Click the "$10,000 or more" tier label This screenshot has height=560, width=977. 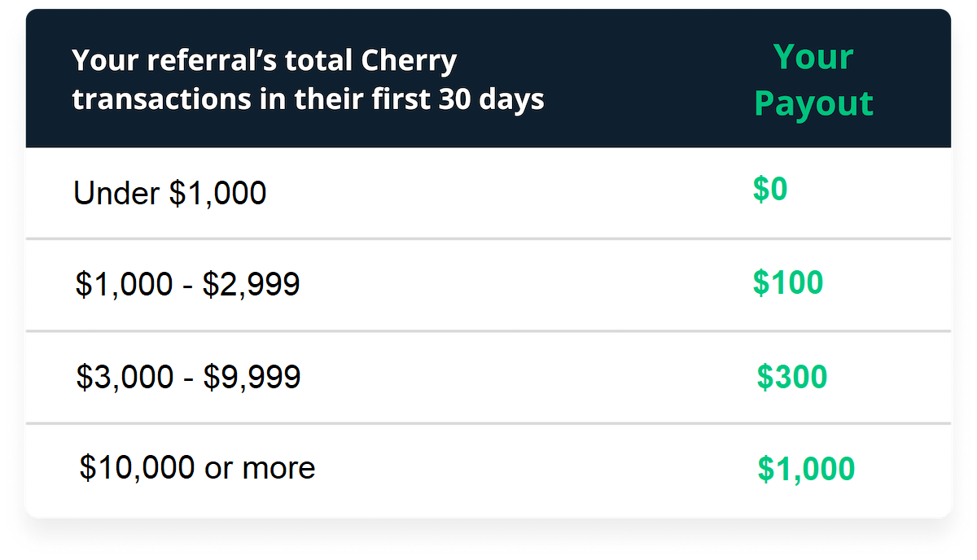click(x=197, y=468)
